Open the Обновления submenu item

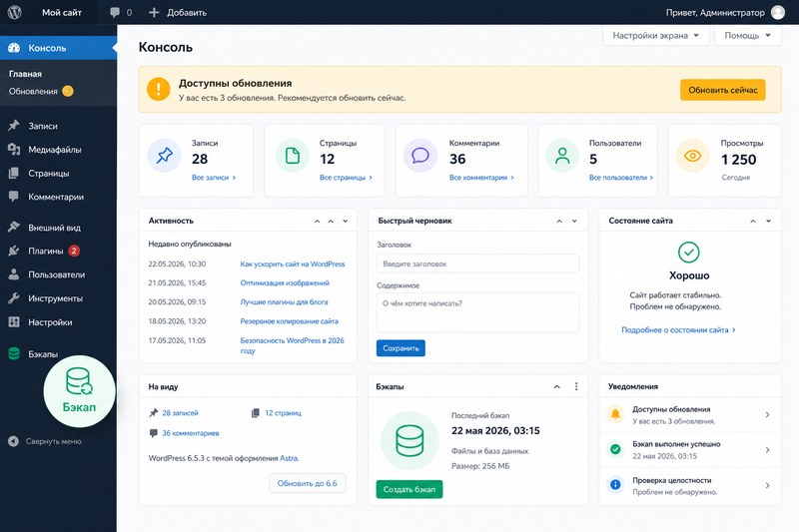click(x=33, y=91)
